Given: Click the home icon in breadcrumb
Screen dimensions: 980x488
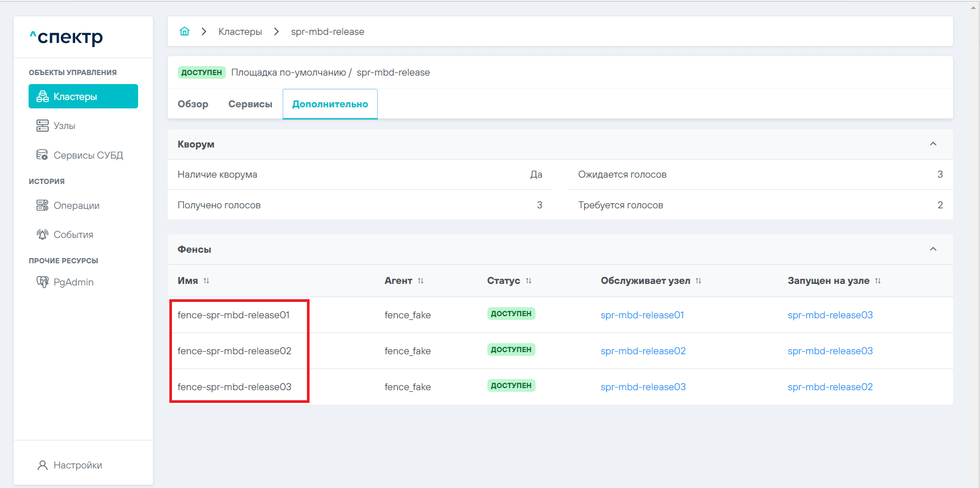Looking at the screenshot, I should point(184,31).
